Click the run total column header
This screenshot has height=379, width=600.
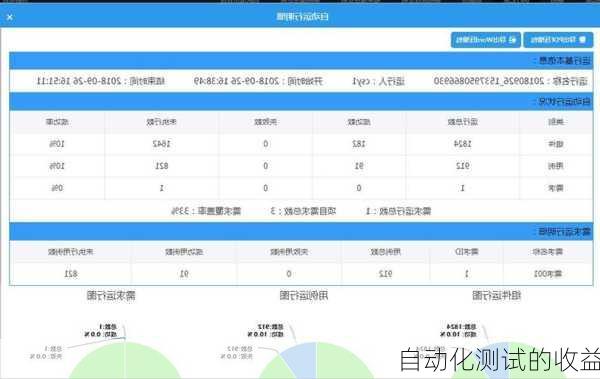tap(463, 122)
